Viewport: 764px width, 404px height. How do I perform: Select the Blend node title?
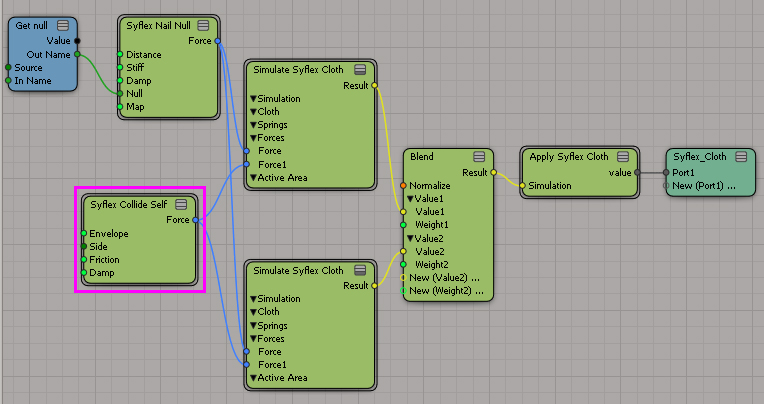point(421,156)
